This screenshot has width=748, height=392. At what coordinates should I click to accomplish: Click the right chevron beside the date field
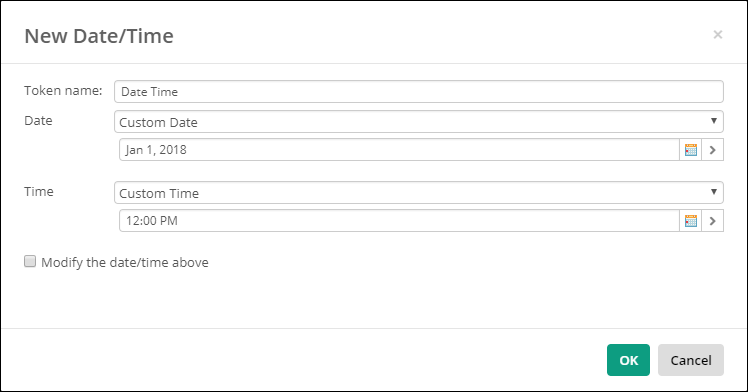(713, 150)
